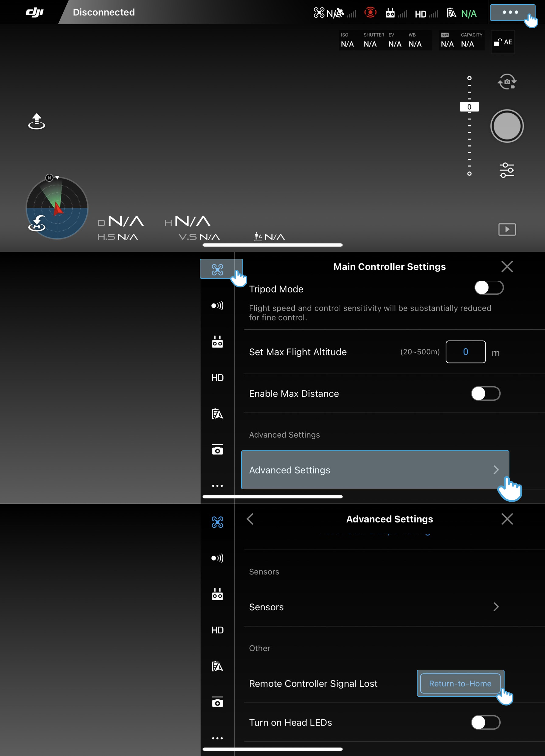Go back using the Advanced Settings back arrow
This screenshot has height=756, width=545.
[250, 519]
